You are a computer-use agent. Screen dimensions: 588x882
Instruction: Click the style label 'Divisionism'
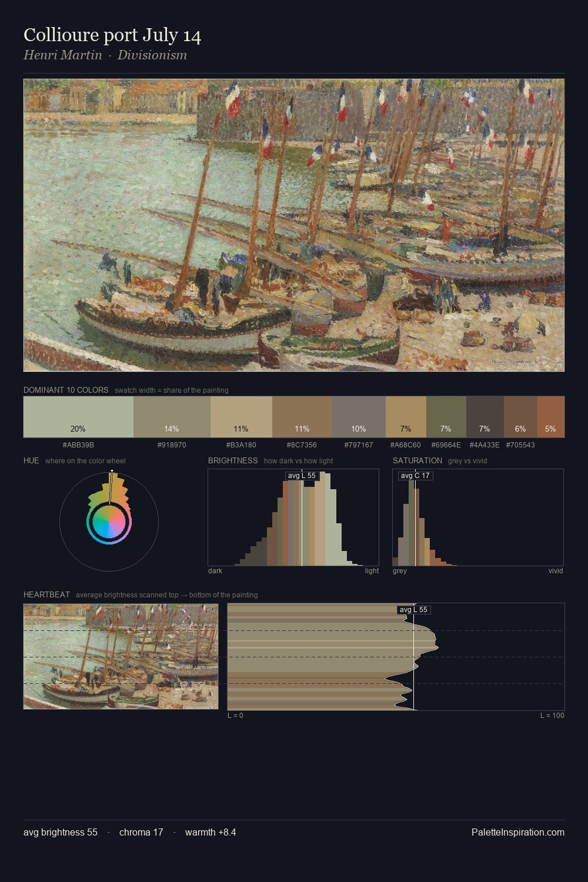point(152,55)
